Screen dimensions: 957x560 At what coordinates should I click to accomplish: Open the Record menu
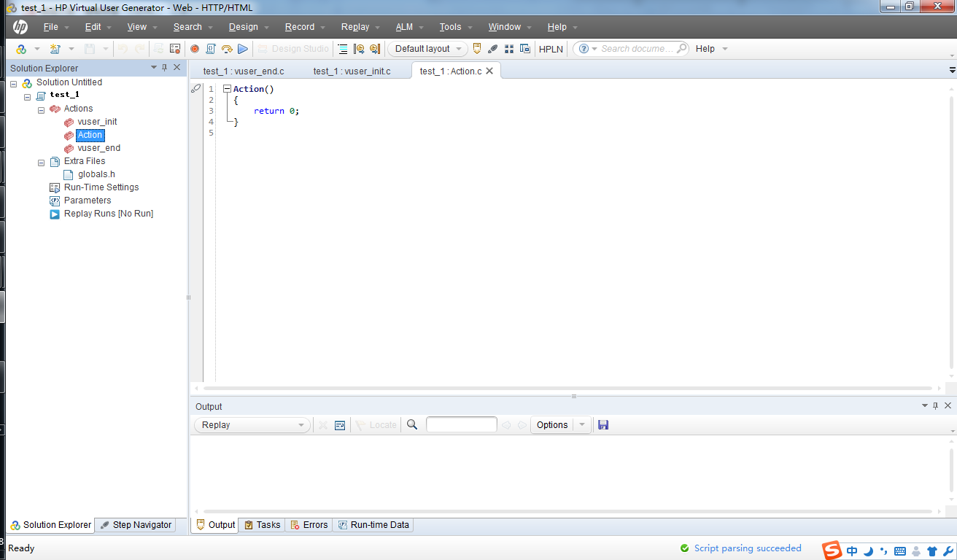point(299,27)
